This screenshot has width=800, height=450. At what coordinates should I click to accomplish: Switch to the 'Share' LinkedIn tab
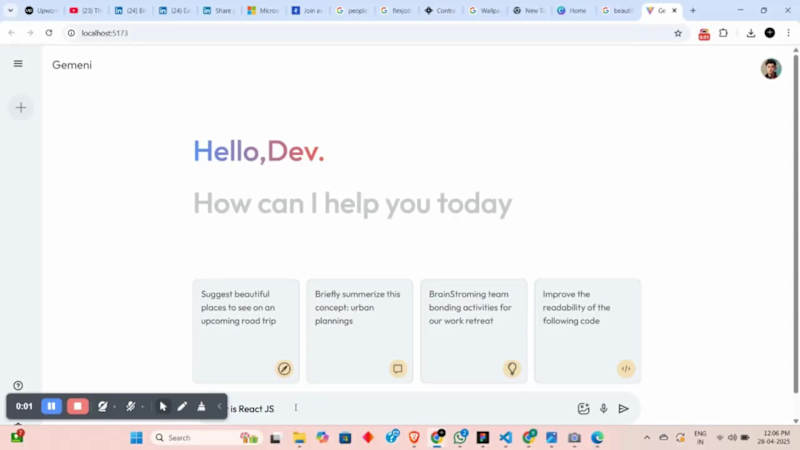[218, 10]
